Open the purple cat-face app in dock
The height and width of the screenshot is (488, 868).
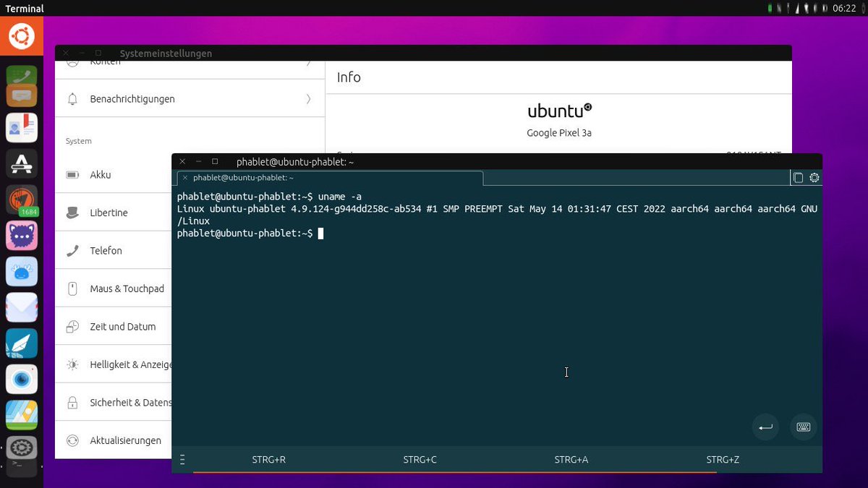click(x=22, y=236)
